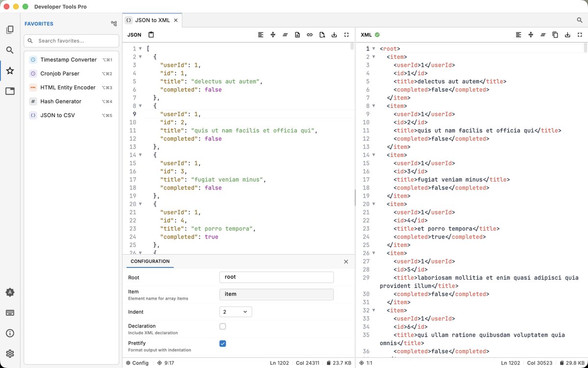Toggle word wrap in XML panel
The height and width of the screenshot is (368, 588).
[543, 35]
